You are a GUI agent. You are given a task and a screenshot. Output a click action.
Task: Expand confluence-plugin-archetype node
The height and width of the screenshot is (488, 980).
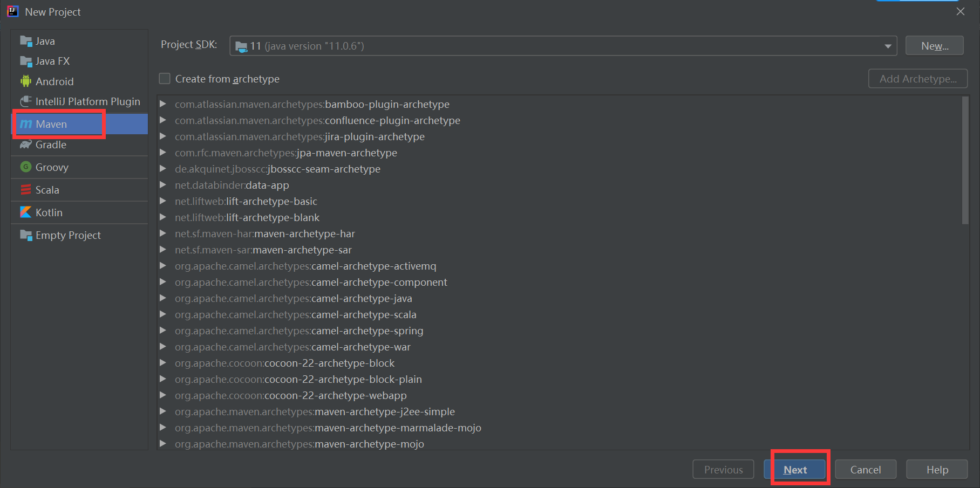[x=162, y=120]
